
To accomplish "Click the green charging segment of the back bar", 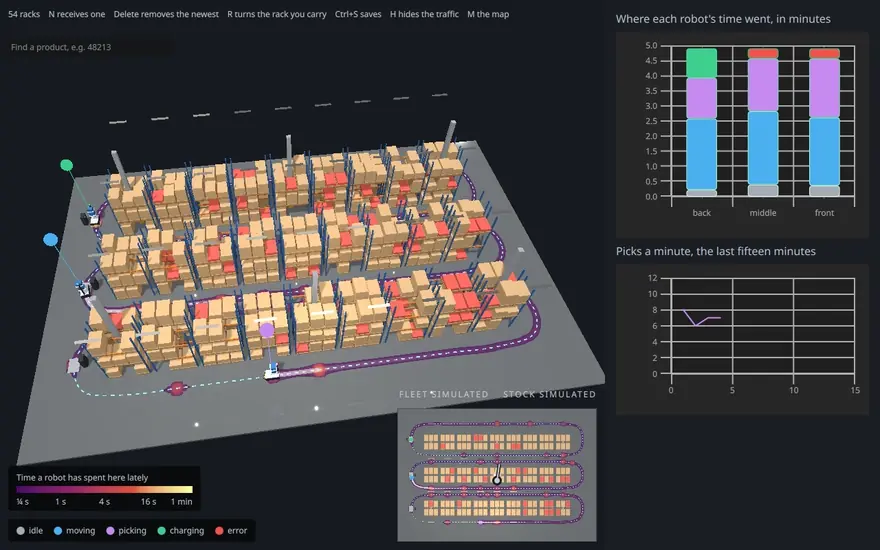I will [702, 63].
